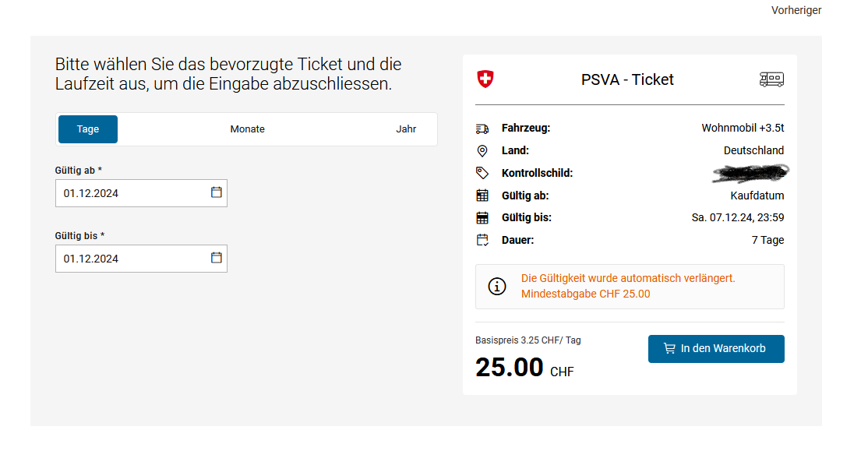
Task: Click the Swiss shield logo icon
Action: click(x=485, y=79)
